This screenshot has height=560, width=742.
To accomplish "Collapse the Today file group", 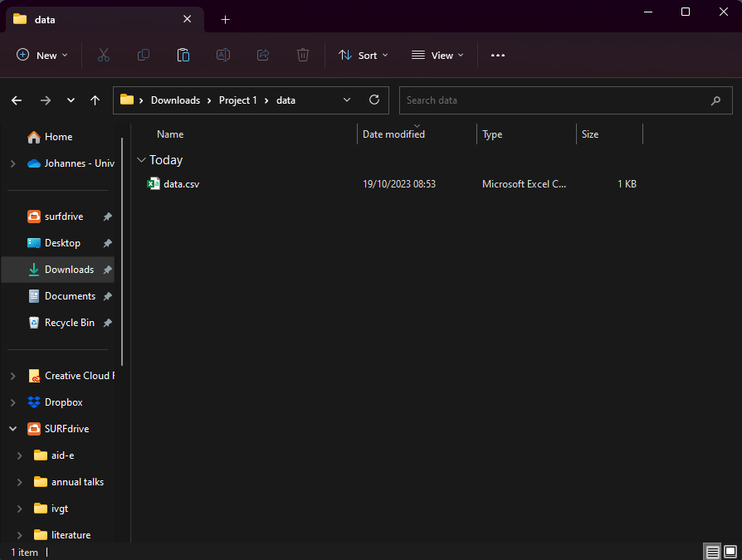I will 141,160.
